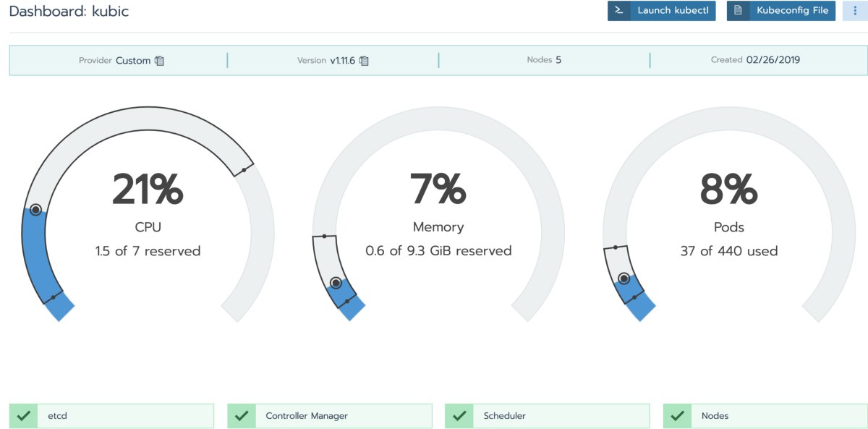Click the Controller Manager status label
The width and height of the screenshot is (868, 429).
click(x=307, y=416)
